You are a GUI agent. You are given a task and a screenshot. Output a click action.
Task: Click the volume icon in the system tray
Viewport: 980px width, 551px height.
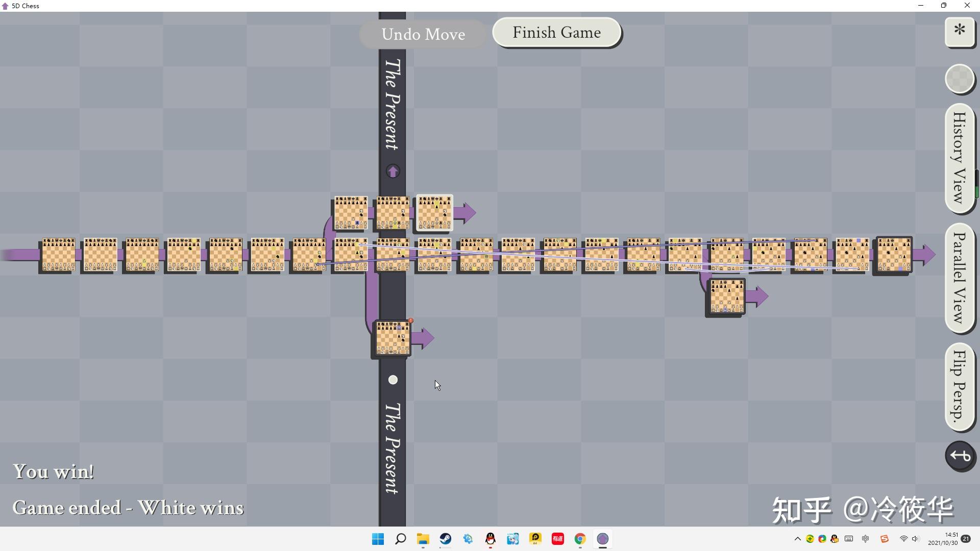916,539
